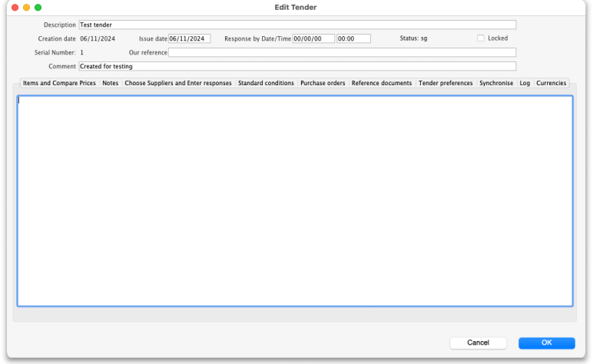The height and width of the screenshot is (364, 593).
Task: Click the response time 00:00 field
Action: click(x=353, y=38)
